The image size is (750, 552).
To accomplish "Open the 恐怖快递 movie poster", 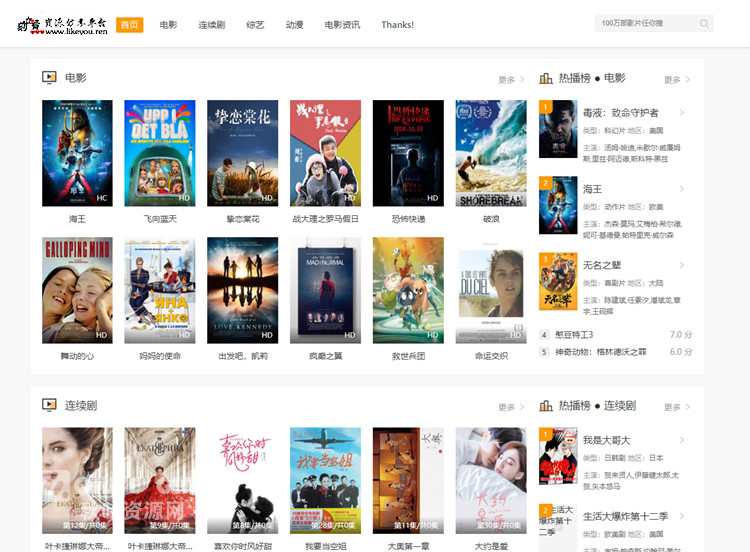I will [408, 153].
